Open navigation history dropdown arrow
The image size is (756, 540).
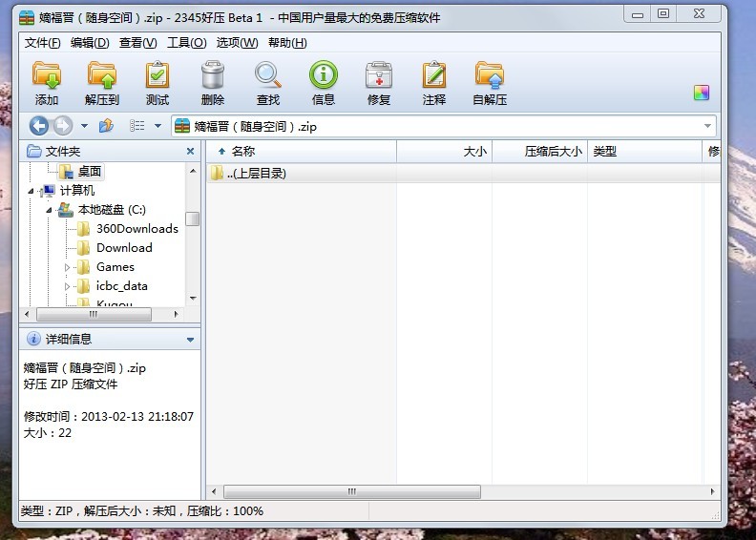pyautogui.click(x=84, y=126)
